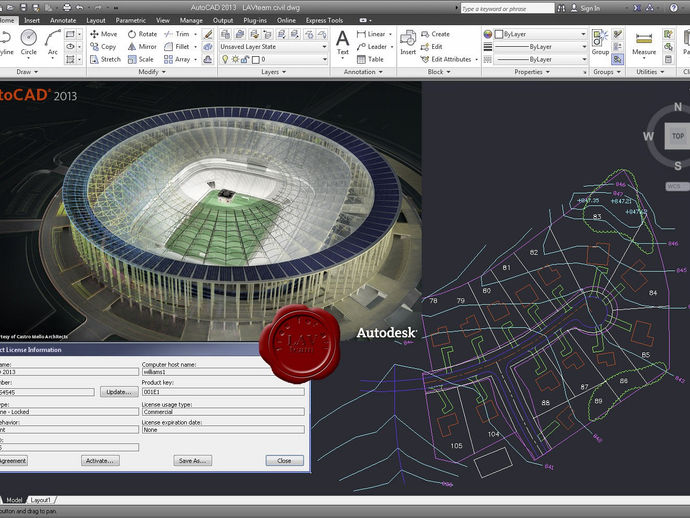Select the Stretch tool
The height and width of the screenshot is (518, 690).
105,59
